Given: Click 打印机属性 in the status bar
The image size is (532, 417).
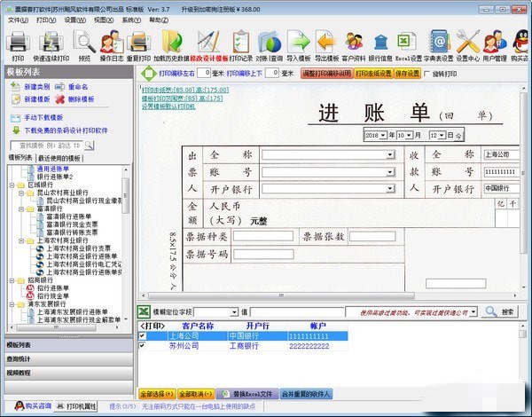Looking at the screenshot, I should [x=76, y=406].
